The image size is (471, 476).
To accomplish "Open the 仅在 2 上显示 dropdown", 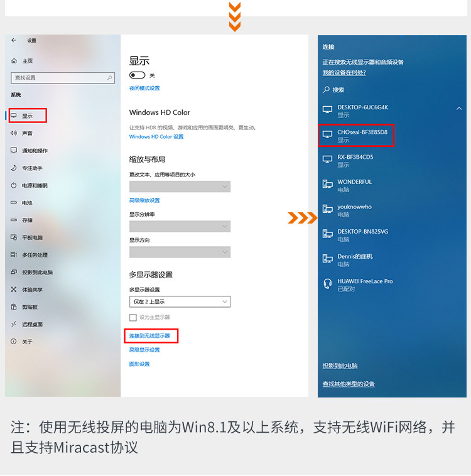I will (180, 301).
